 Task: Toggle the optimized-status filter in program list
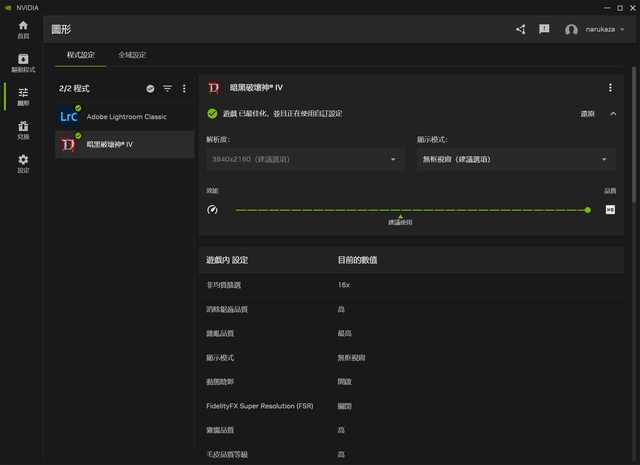(x=150, y=89)
